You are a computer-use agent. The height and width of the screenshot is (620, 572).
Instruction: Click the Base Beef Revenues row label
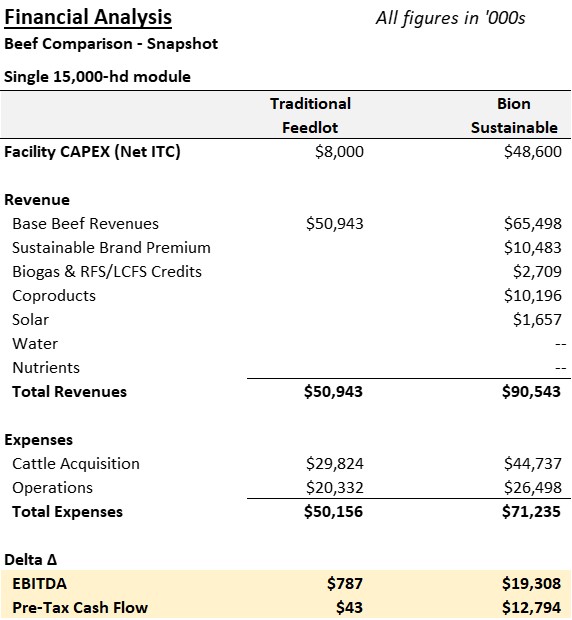point(85,224)
